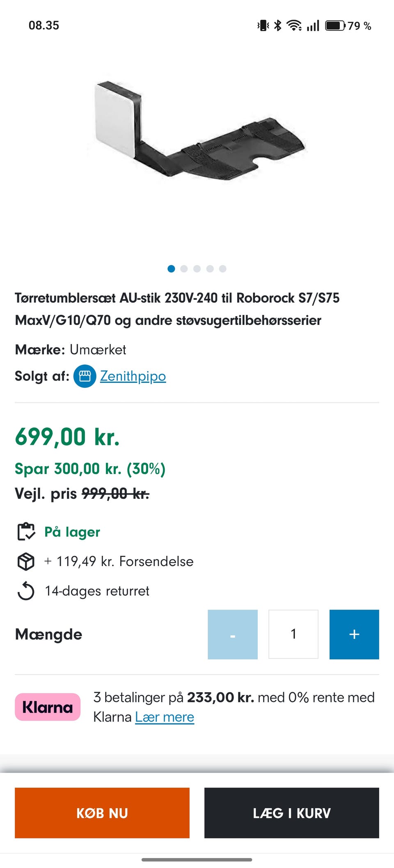The height and width of the screenshot is (868, 394).
Task: Open the Zenithpipo seller page
Action: click(133, 375)
